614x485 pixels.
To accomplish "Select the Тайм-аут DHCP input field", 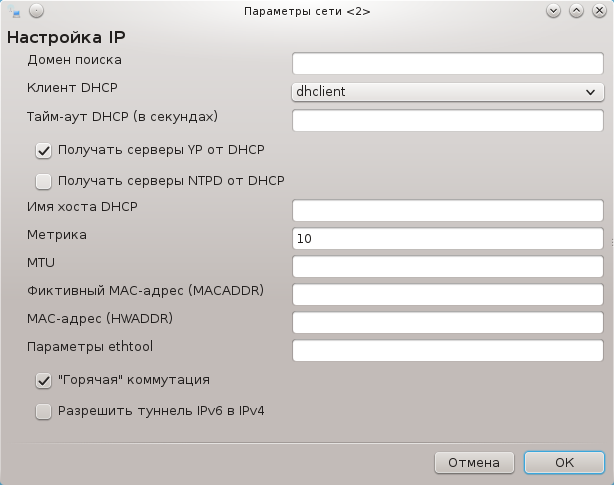I will coord(448,120).
